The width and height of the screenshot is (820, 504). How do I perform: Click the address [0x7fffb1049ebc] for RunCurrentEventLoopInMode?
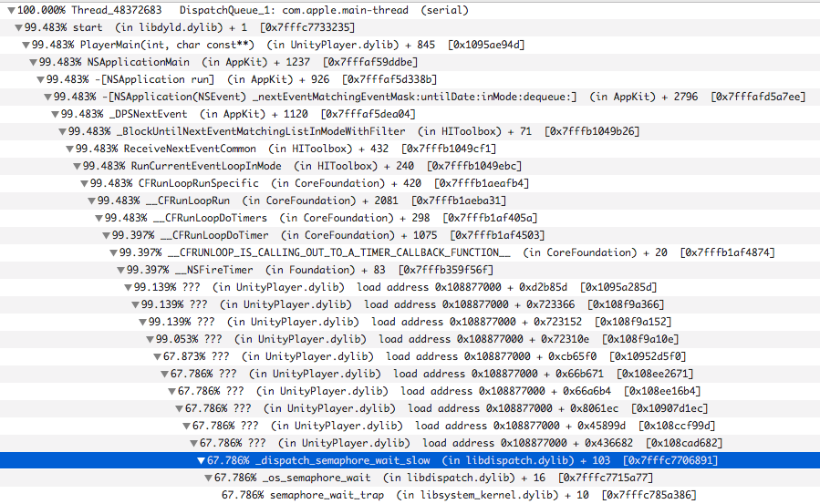(x=474, y=166)
